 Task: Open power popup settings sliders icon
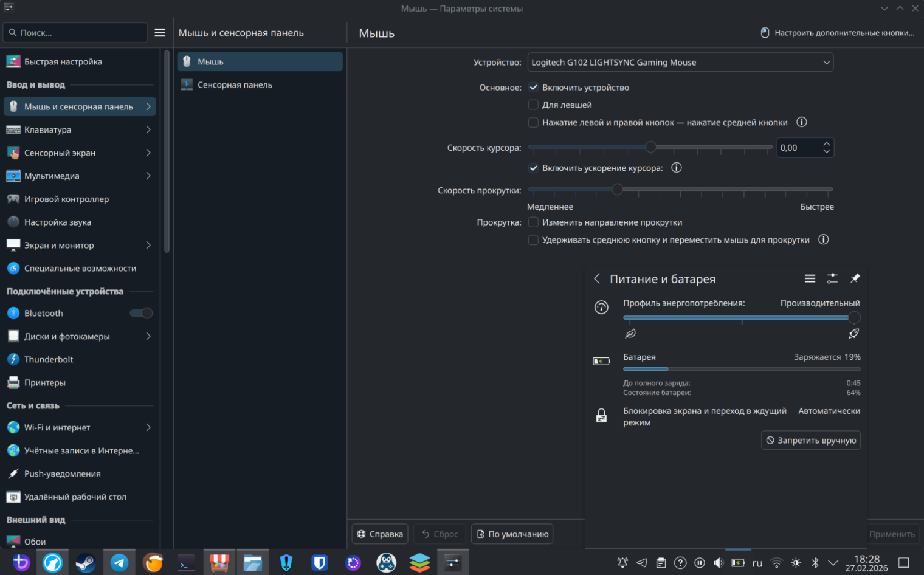point(832,278)
